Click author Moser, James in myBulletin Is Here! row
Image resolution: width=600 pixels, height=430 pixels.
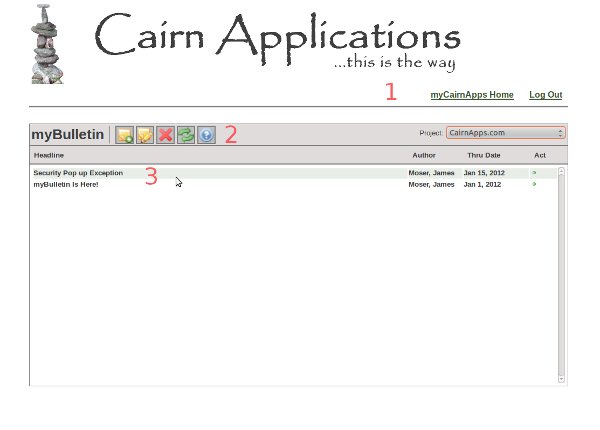(431, 184)
